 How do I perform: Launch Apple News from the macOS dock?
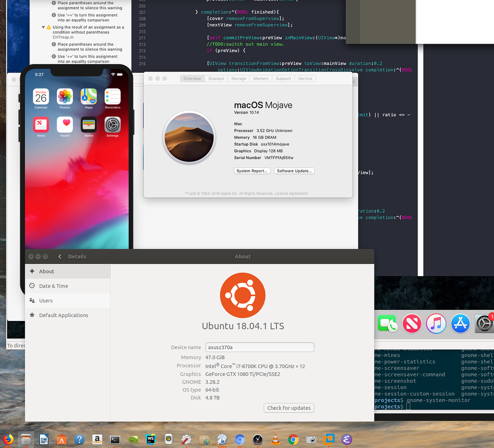click(x=412, y=324)
